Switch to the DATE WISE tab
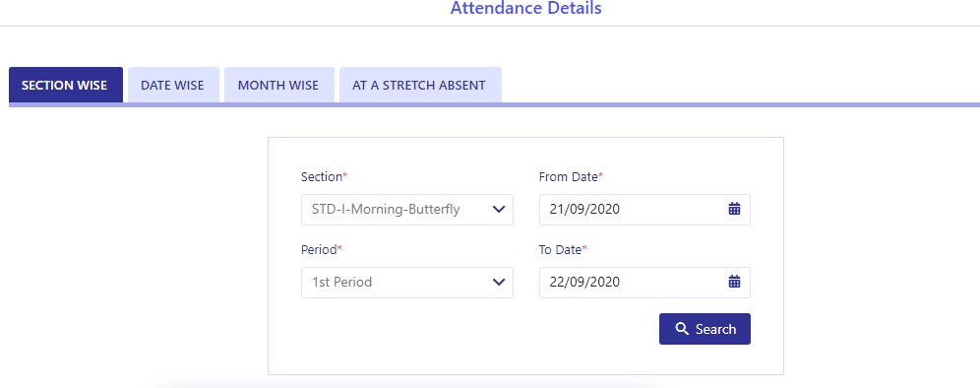 (173, 85)
